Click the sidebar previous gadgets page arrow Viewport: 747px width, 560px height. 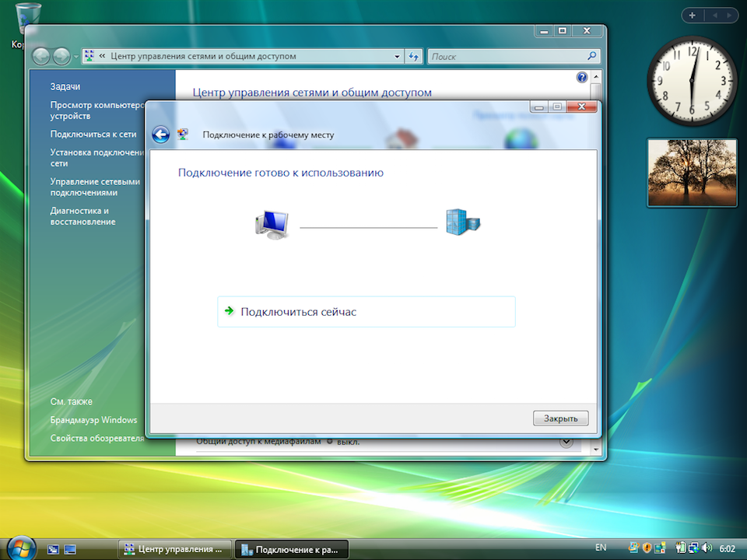pyautogui.click(x=714, y=16)
